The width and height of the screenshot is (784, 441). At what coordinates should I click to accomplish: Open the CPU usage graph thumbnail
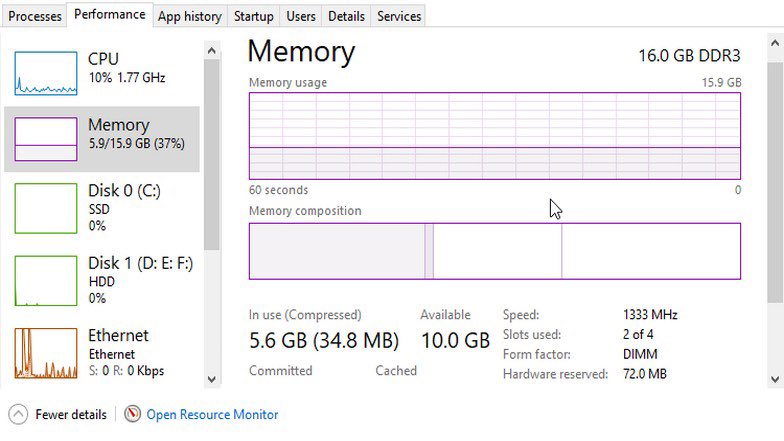pos(46,73)
